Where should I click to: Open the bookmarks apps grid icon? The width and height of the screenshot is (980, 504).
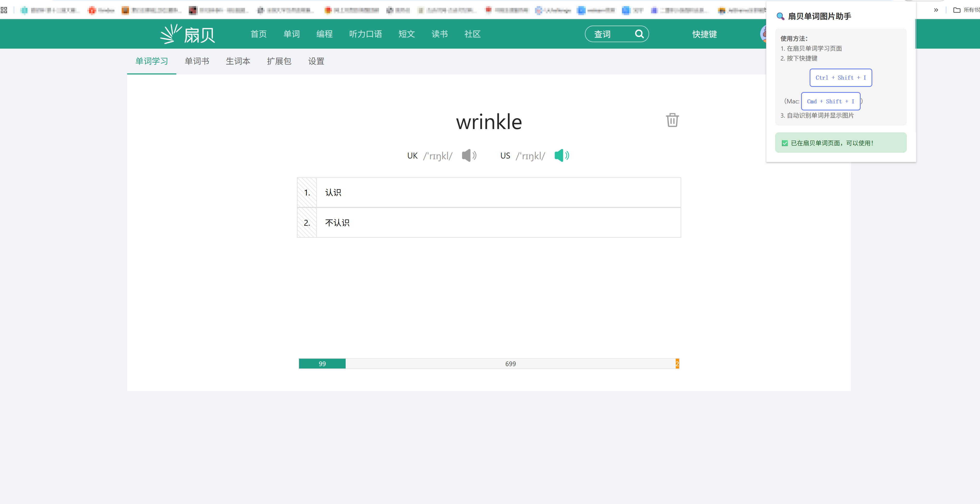(4, 10)
